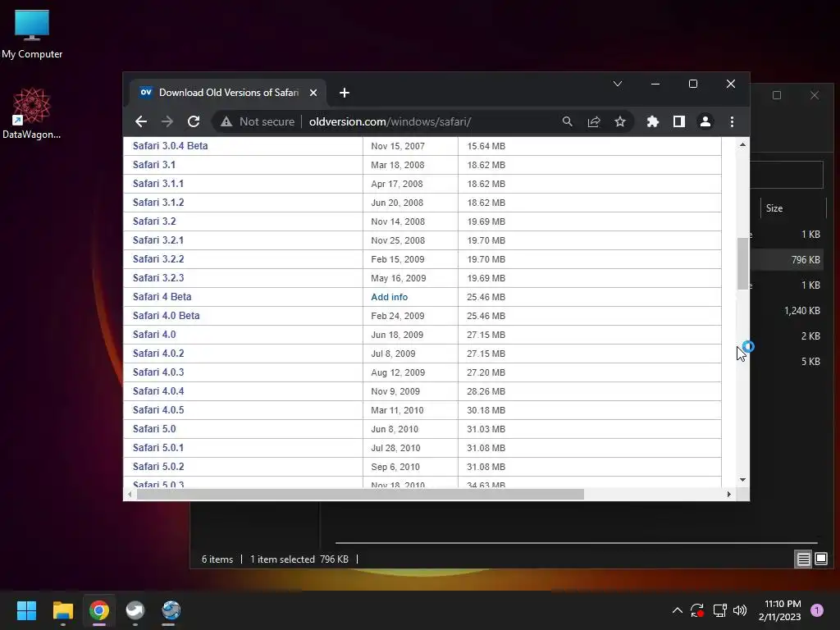Screen dimensions: 840x630
Task: Open Safari 3.2.1 link
Action: coord(158,240)
